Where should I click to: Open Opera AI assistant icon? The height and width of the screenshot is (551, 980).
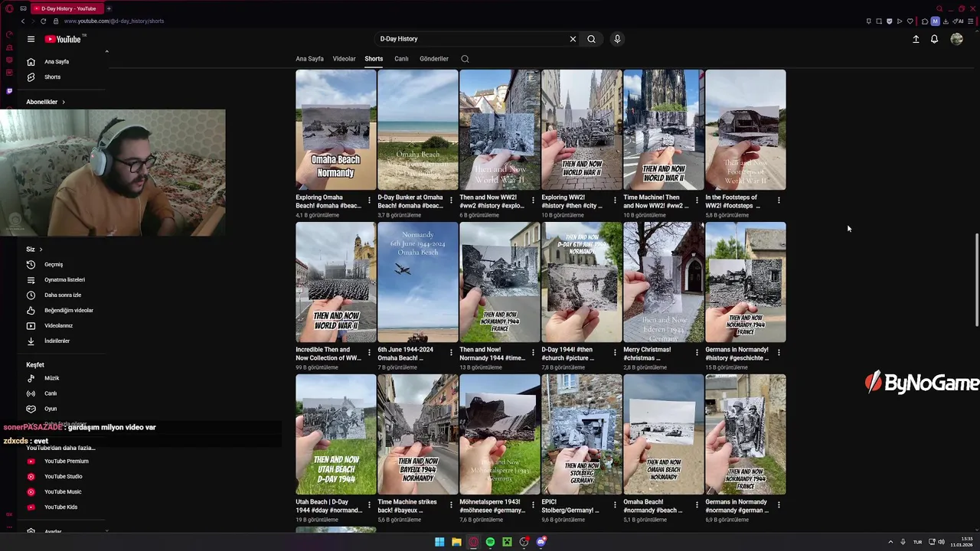(x=957, y=21)
